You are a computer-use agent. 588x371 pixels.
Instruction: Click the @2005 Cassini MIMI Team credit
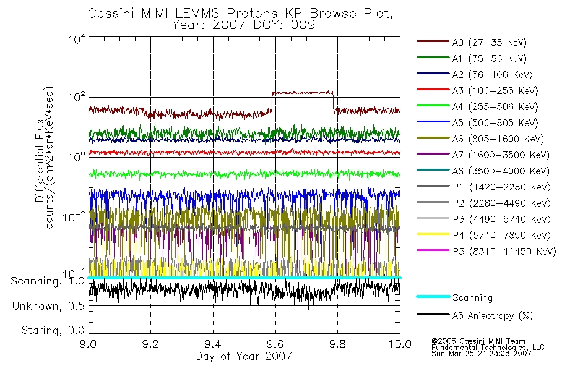478,341
